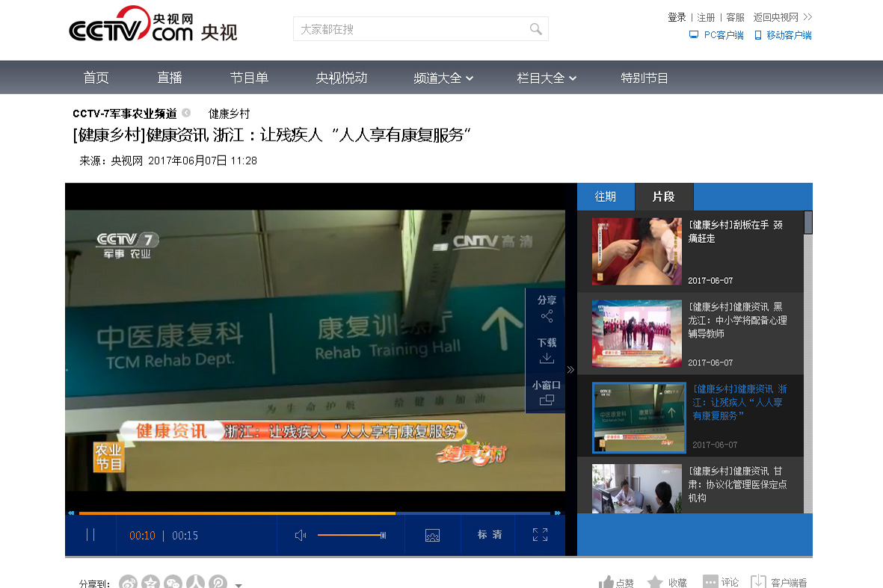This screenshot has height=588, width=883.
Task: Open title 黑龙江：中小学将配备心理辅导教师
Action: (737, 321)
